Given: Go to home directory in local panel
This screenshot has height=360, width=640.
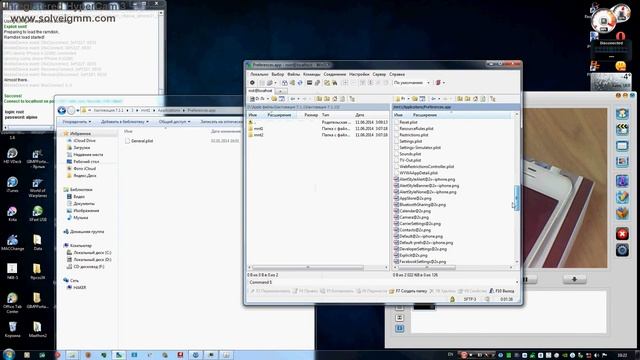Looking at the screenshot, I should pos(335,99).
